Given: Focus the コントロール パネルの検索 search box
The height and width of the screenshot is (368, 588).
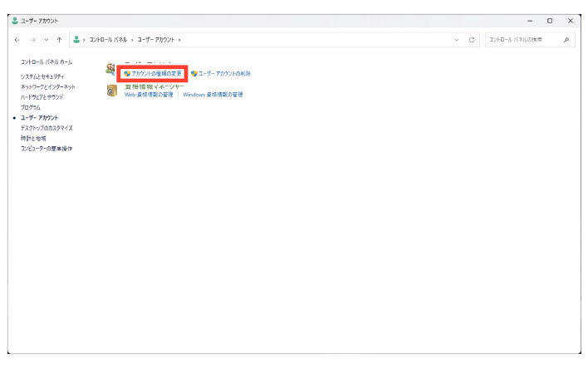Looking at the screenshot, I should pos(530,40).
